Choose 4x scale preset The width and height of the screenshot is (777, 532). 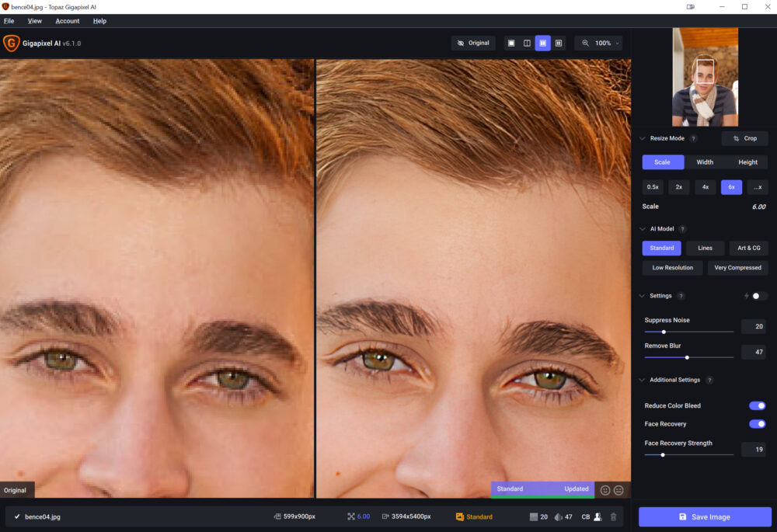(x=706, y=187)
